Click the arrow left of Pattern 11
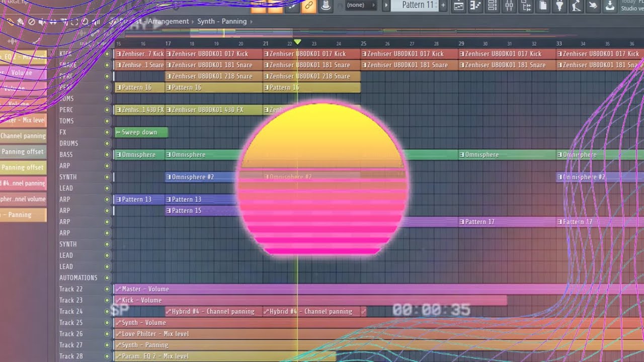This screenshot has width=644, height=362. (x=386, y=5)
